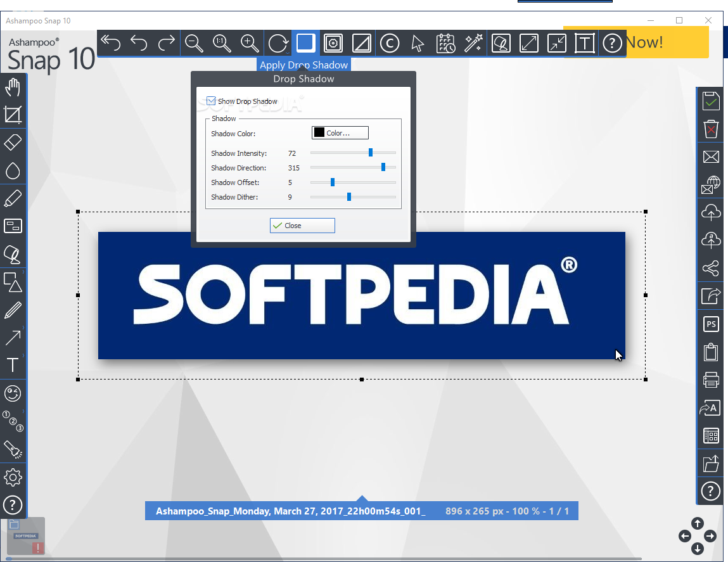Set zoom to 1:1 actual size
The height and width of the screenshot is (562, 728).
point(222,43)
